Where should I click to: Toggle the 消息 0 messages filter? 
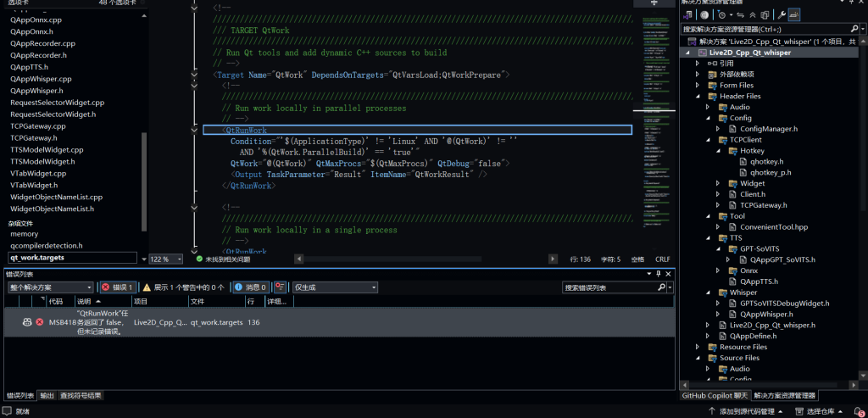pyautogui.click(x=251, y=287)
